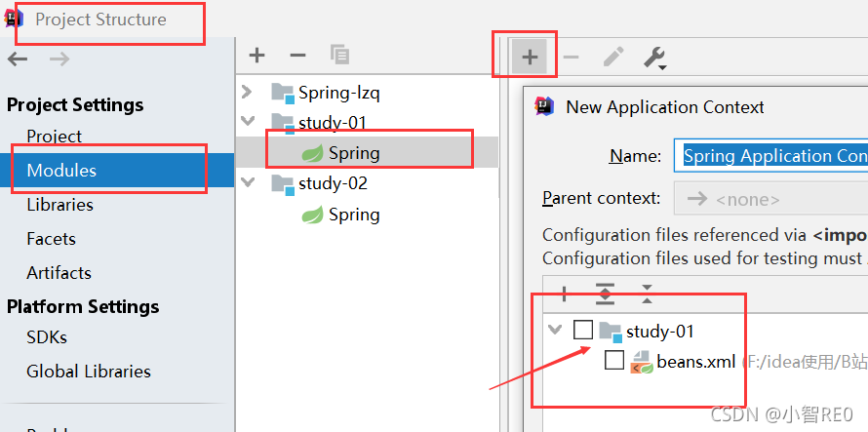Check the study-01 checkbox
This screenshot has width=868, height=432.
(x=583, y=330)
